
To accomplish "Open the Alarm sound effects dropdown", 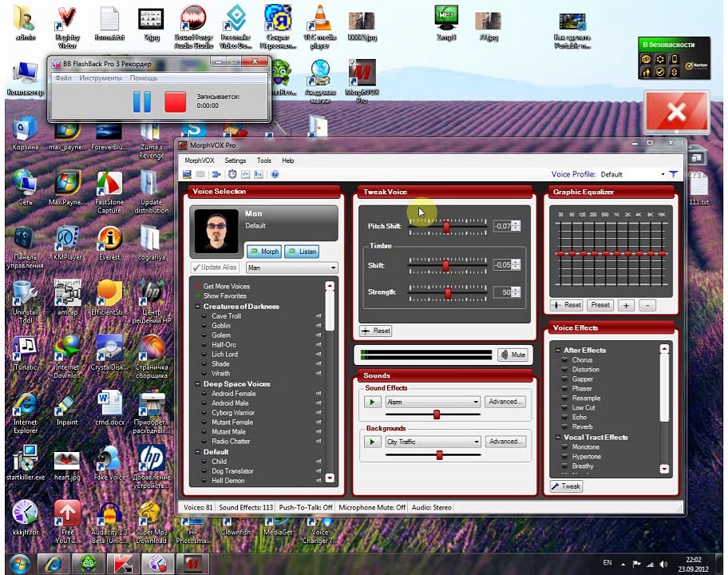I will coord(476,402).
